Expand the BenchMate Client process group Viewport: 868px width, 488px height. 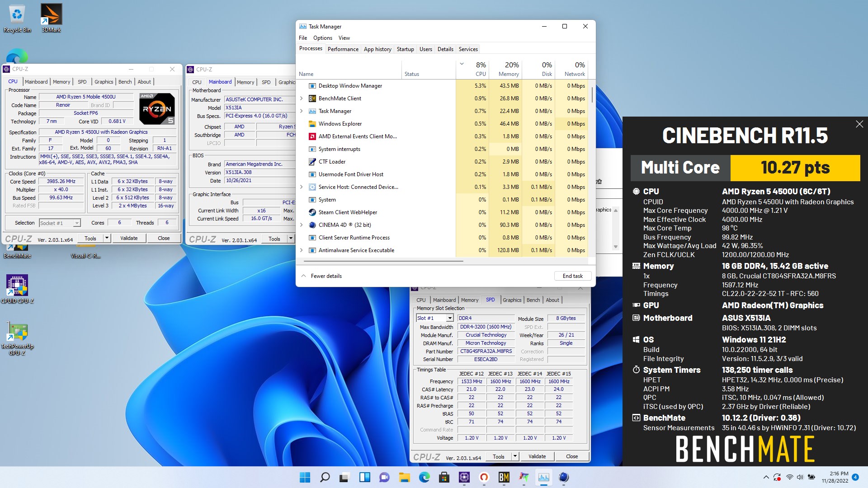click(302, 99)
